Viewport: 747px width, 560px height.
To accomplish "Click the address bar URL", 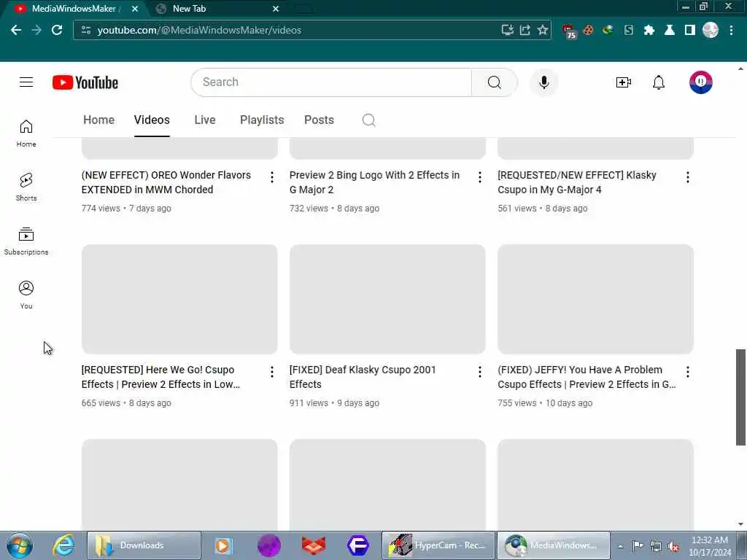I will [199, 30].
